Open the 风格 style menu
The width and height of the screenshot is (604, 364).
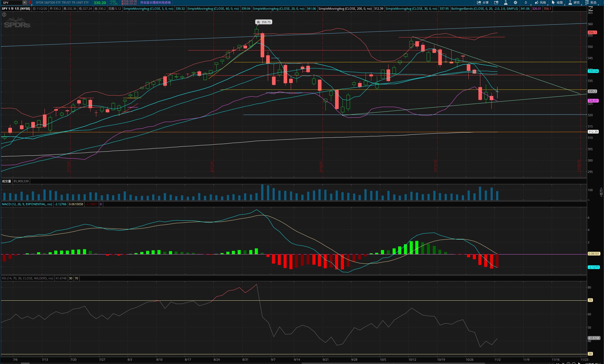[540, 2]
